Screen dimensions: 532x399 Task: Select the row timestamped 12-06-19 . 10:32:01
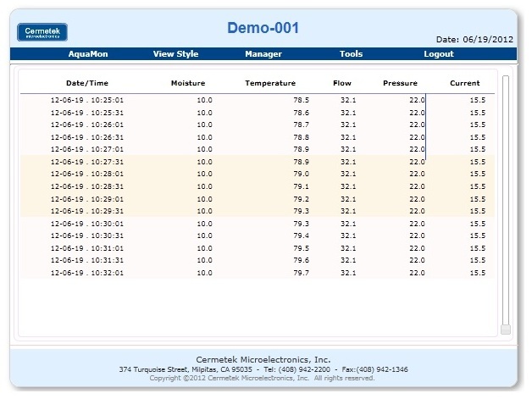(x=258, y=273)
